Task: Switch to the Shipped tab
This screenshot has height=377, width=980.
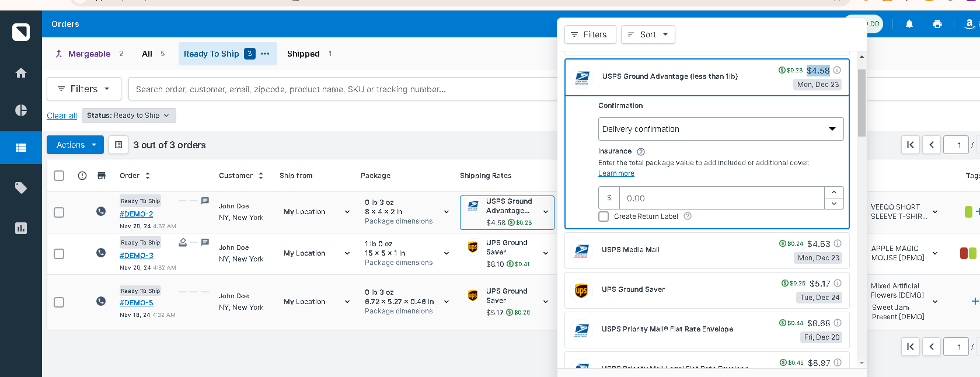Action: coord(309,54)
